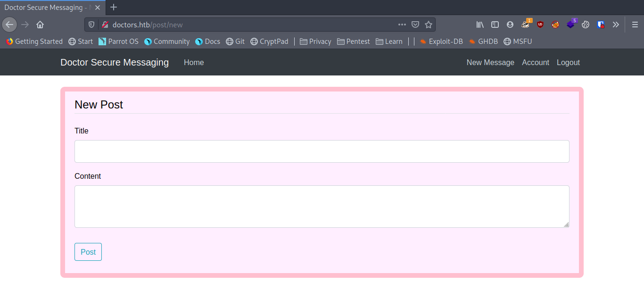Open the tracking protection shield icon
The image size is (644, 291).
[92, 25]
